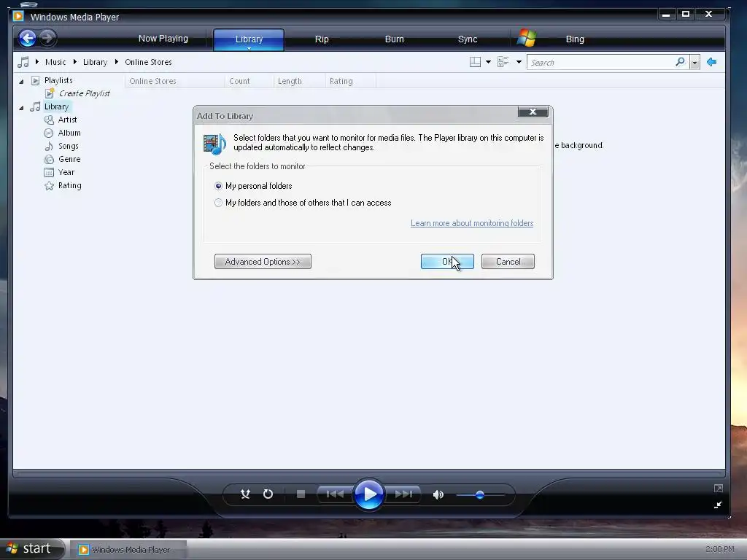Open Learn more about monitoring folders link
The width and height of the screenshot is (747, 560).
[472, 223]
